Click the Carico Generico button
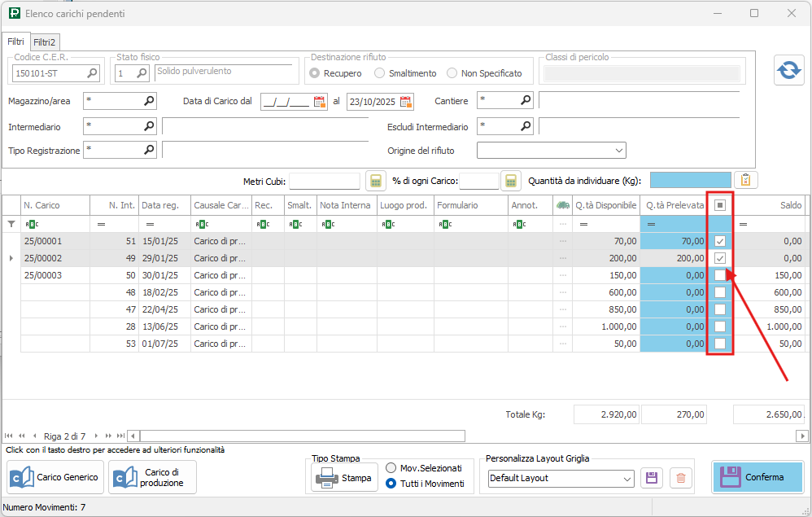The height and width of the screenshot is (517, 812). coord(55,477)
